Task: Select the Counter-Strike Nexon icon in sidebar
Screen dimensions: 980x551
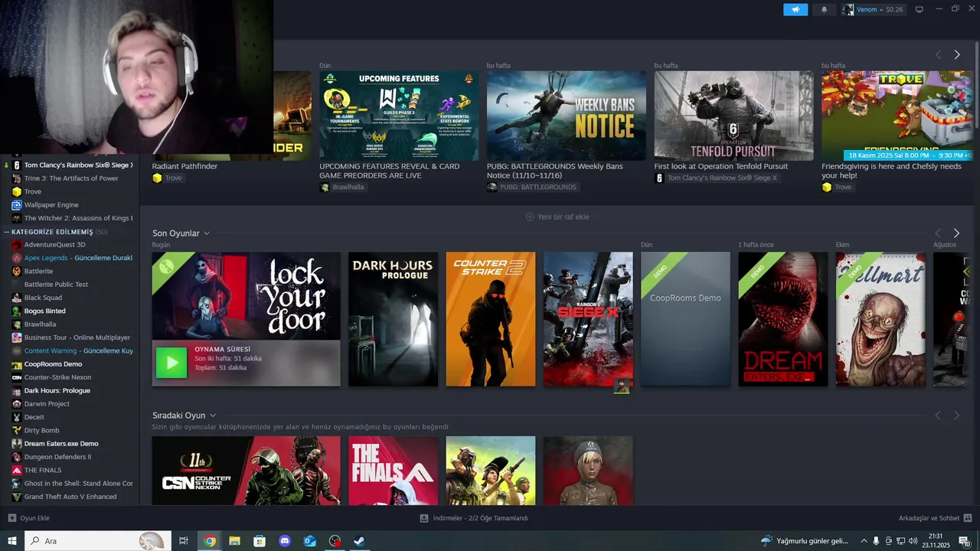Action: click(16, 377)
